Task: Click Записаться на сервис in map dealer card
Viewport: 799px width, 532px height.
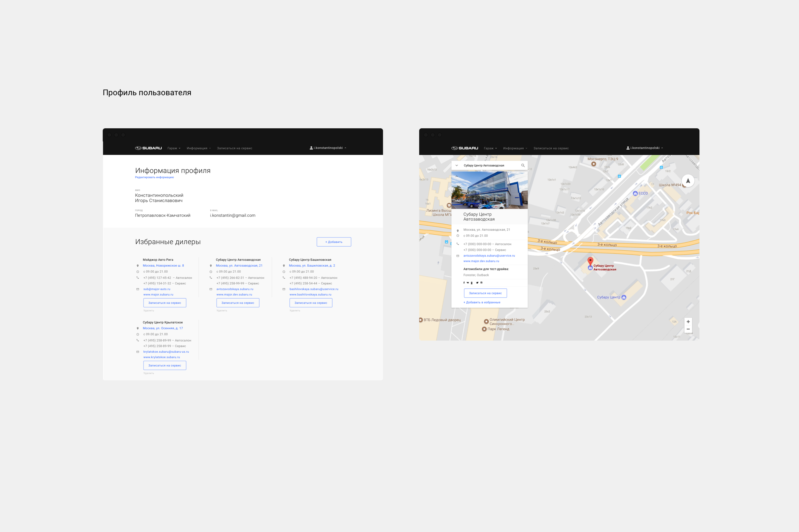Action: pos(485,293)
